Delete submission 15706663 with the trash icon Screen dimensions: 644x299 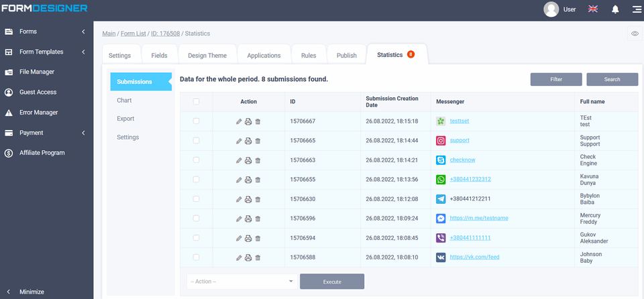tap(258, 161)
